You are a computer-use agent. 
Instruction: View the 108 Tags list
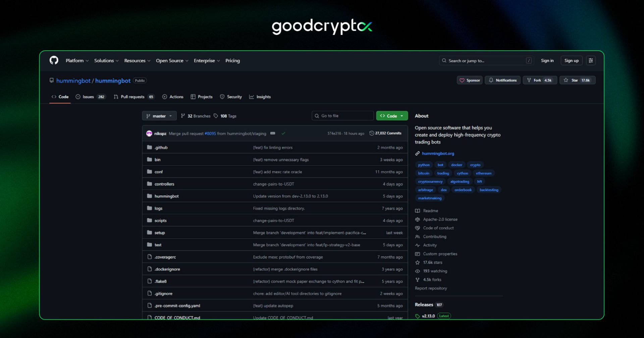pyautogui.click(x=225, y=116)
